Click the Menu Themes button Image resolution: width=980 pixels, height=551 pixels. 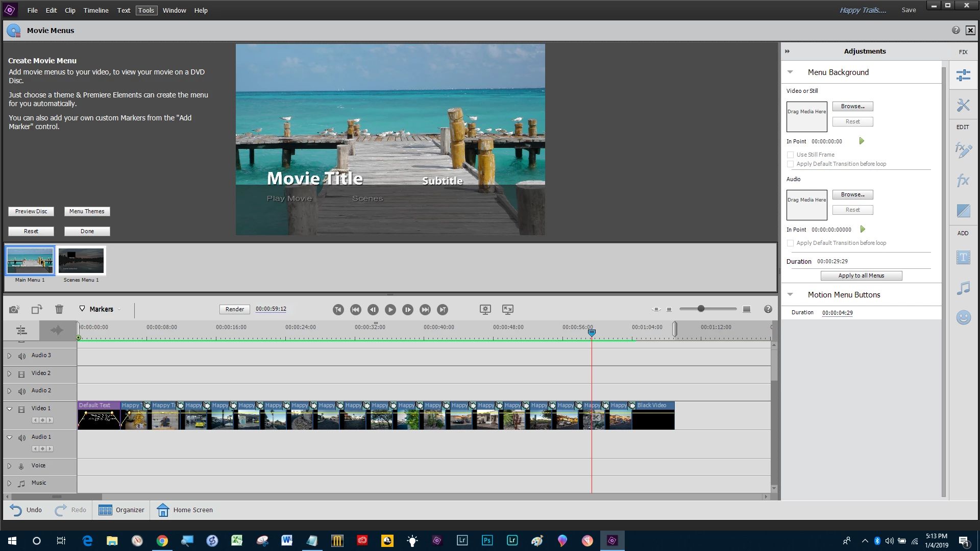click(x=87, y=211)
